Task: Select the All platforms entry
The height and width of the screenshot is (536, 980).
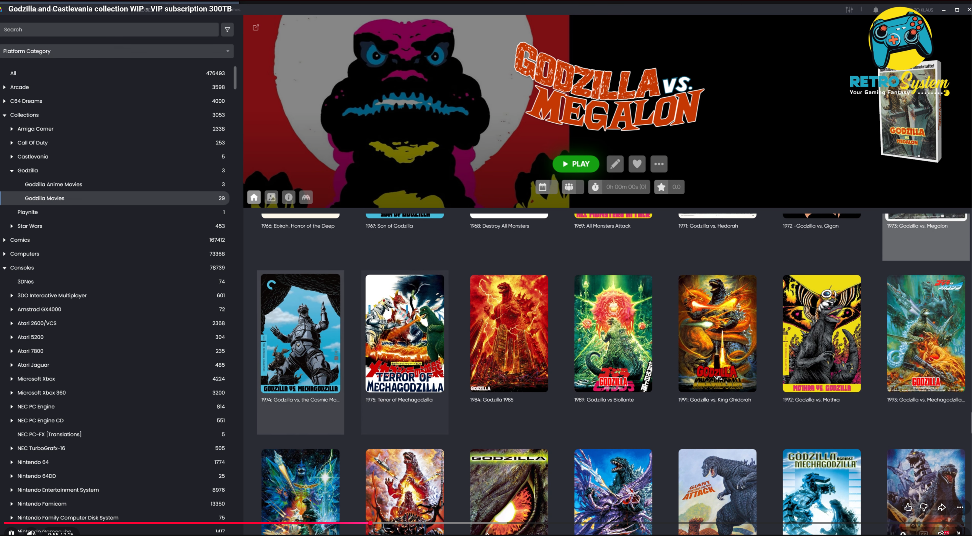Action: pos(13,73)
